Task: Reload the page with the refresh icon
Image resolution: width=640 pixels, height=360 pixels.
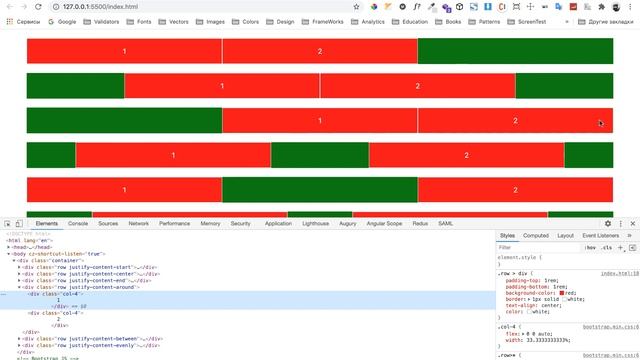Action: point(38,7)
